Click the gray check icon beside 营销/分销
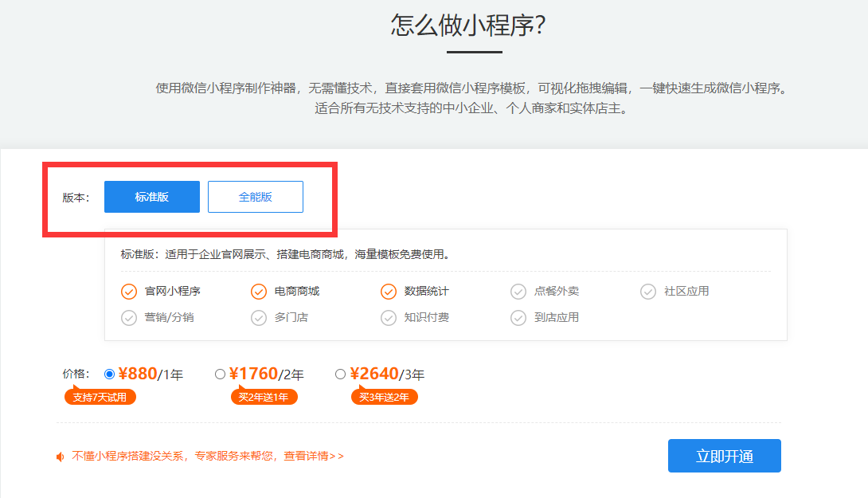 tap(129, 318)
